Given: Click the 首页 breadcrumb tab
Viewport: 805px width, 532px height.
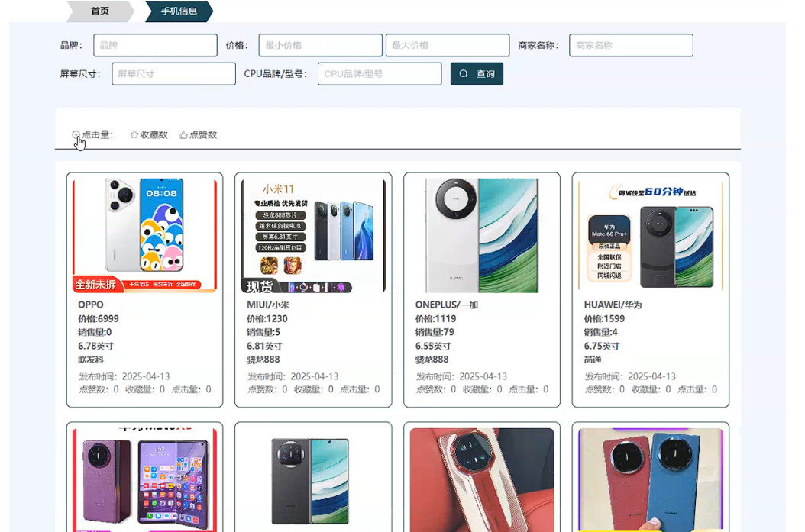Looking at the screenshot, I should tap(99, 11).
